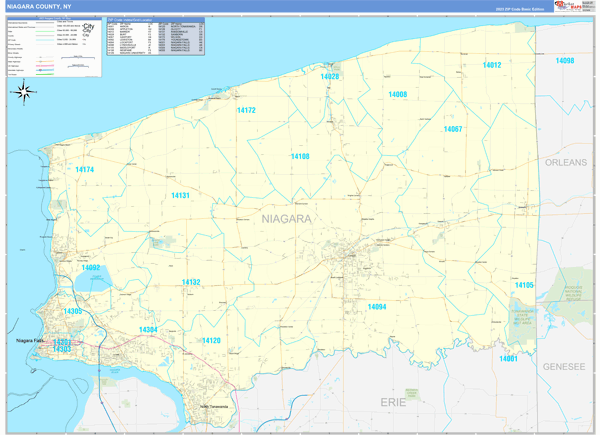Click the ERIE county label
The height and width of the screenshot is (435, 600).
(x=392, y=400)
